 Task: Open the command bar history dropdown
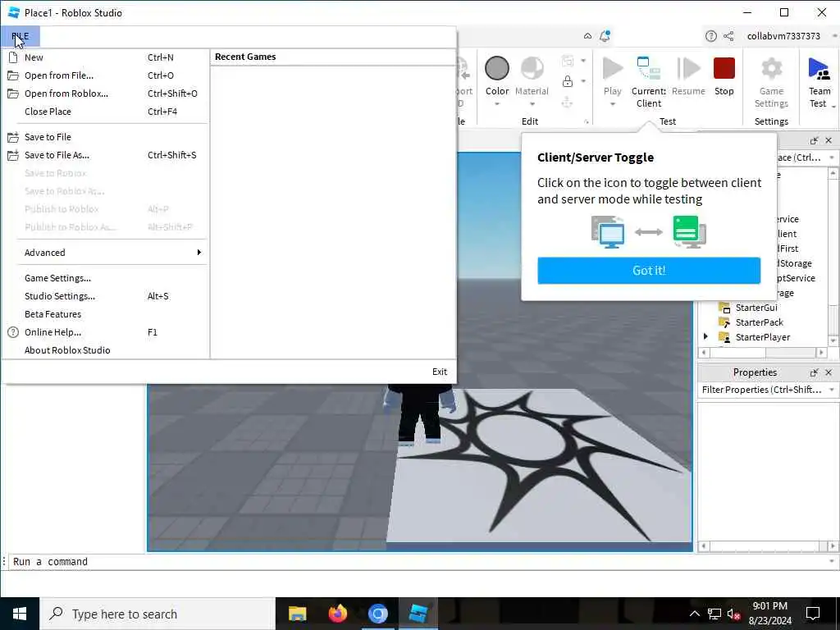pyautogui.click(x=832, y=561)
